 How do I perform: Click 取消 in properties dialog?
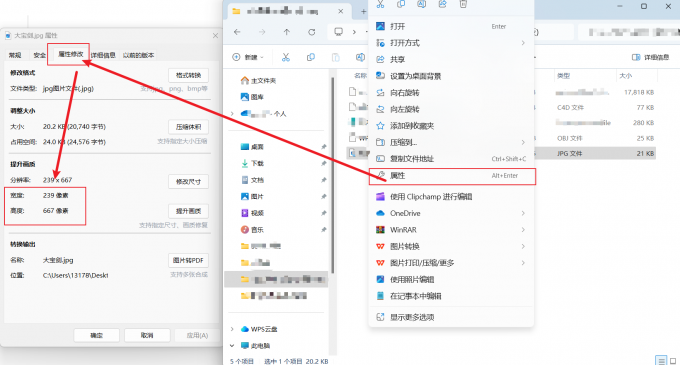[147, 335]
